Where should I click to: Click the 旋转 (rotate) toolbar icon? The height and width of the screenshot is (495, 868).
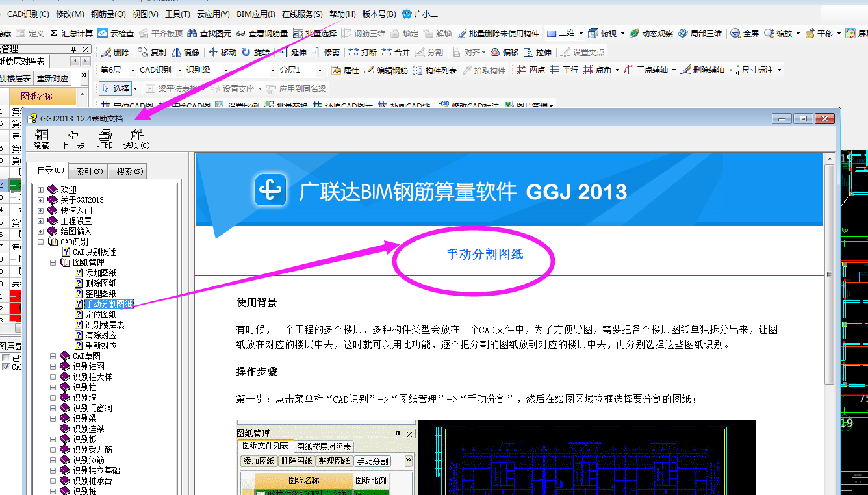(x=246, y=52)
